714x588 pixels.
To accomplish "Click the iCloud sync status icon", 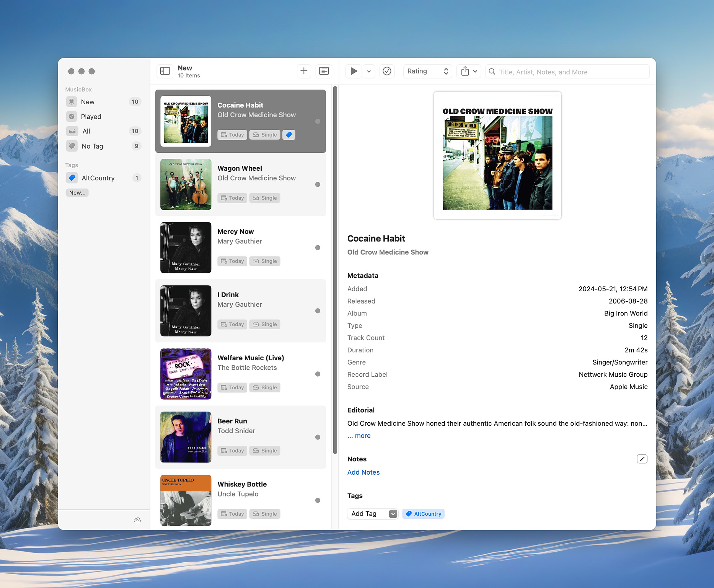I will [137, 519].
